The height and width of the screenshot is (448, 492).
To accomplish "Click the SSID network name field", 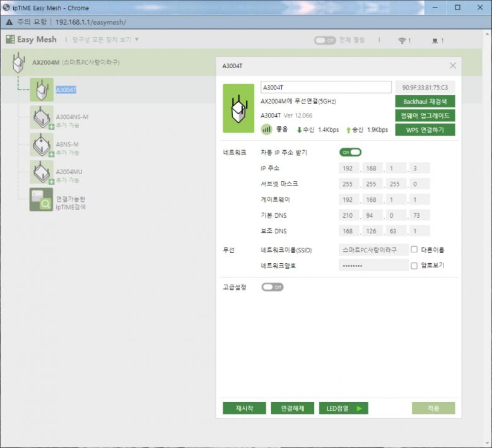I will (x=373, y=250).
